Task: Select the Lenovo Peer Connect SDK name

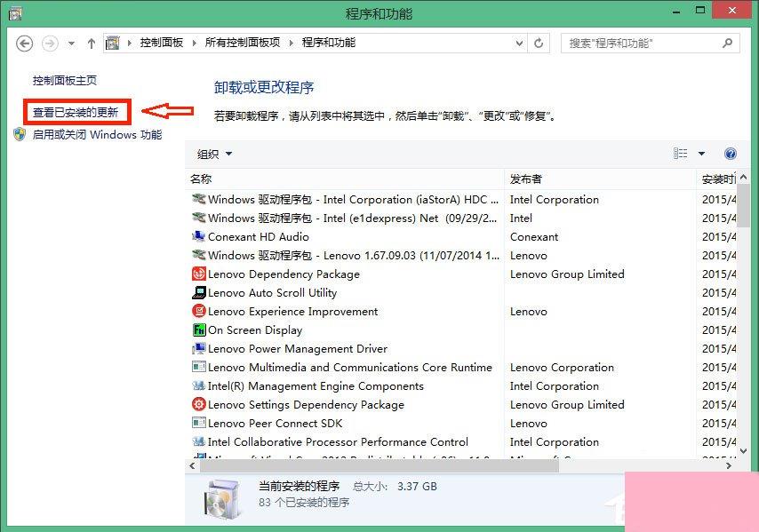Action: tap(275, 423)
